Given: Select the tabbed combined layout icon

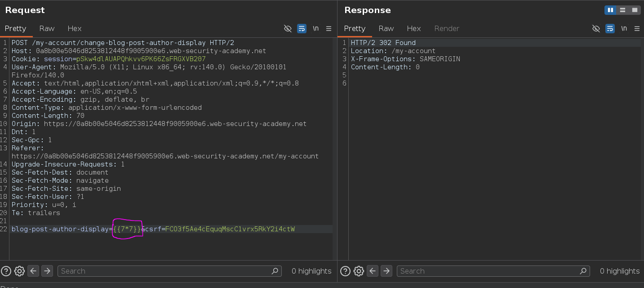Looking at the screenshot, I should coord(634,10).
